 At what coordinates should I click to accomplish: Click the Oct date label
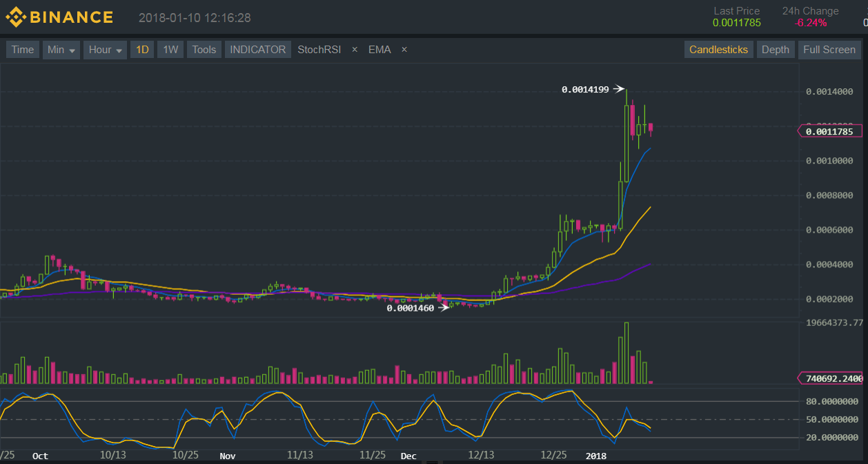[40, 456]
